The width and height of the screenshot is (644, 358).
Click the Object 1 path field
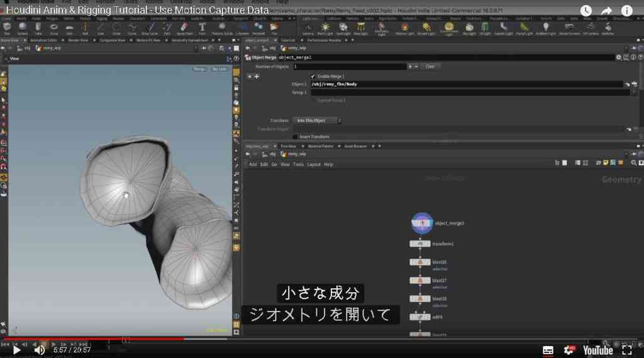tap(467, 84)
